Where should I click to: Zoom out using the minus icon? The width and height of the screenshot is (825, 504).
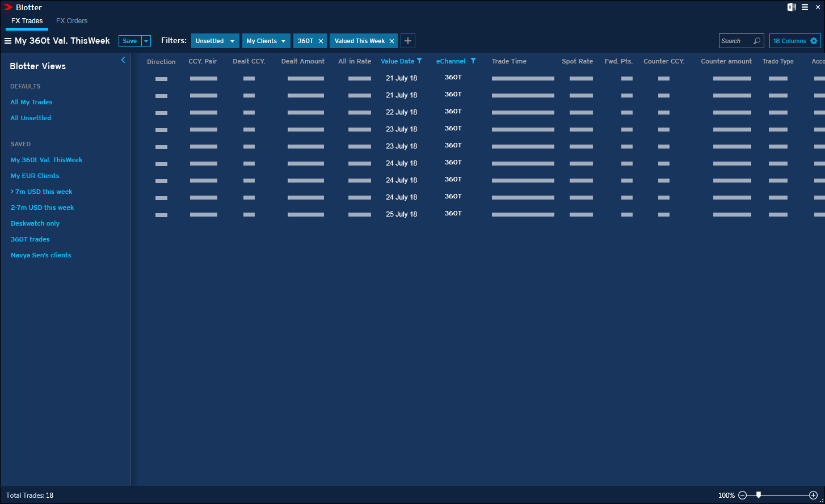(742, 495)
